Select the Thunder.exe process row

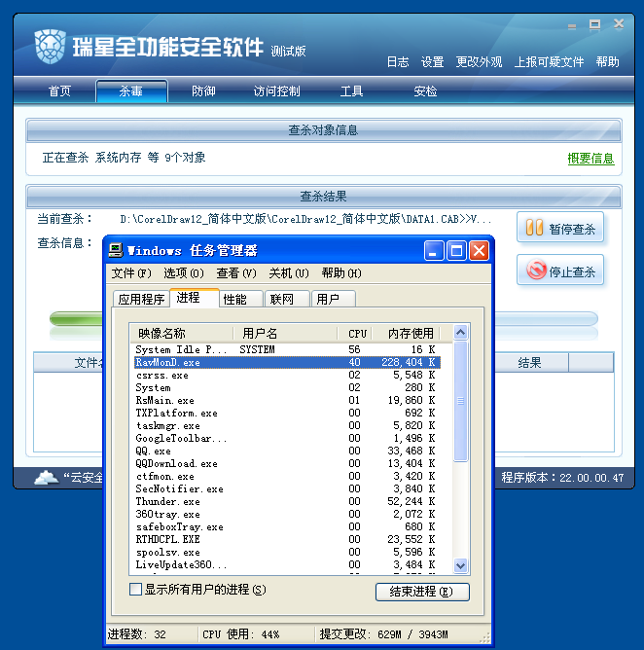click(x=287, y=501)
